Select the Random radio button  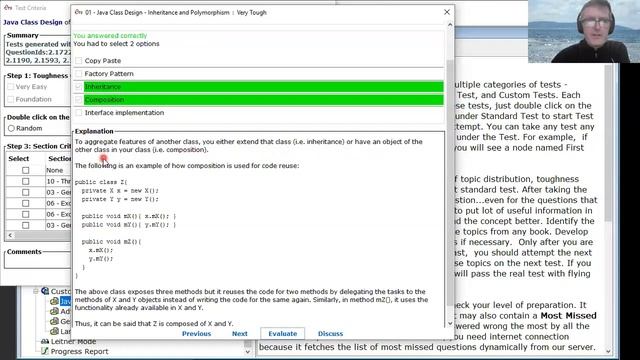pos(11,128)
